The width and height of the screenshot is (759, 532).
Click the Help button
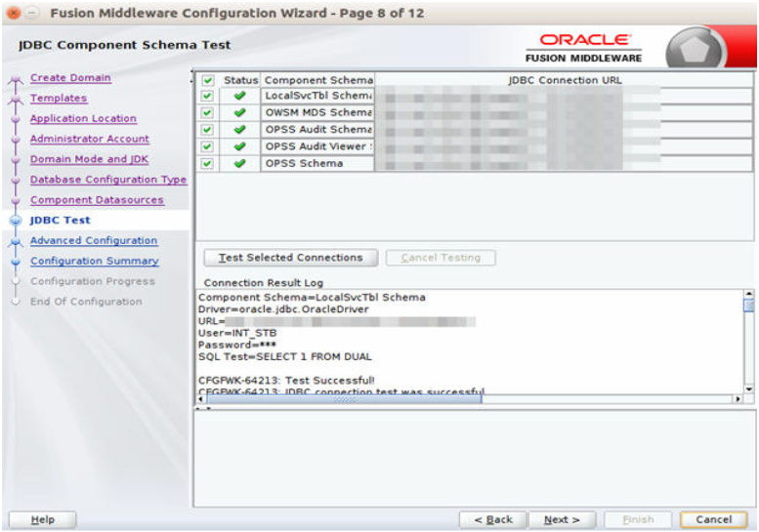click(x=43, y=520)
